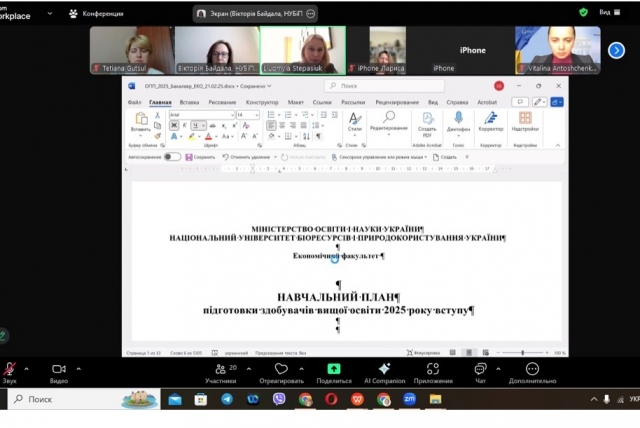Viewport: 640px width, 428px height.
Task: Expand the undo history arrow
Action: point(276,157)
